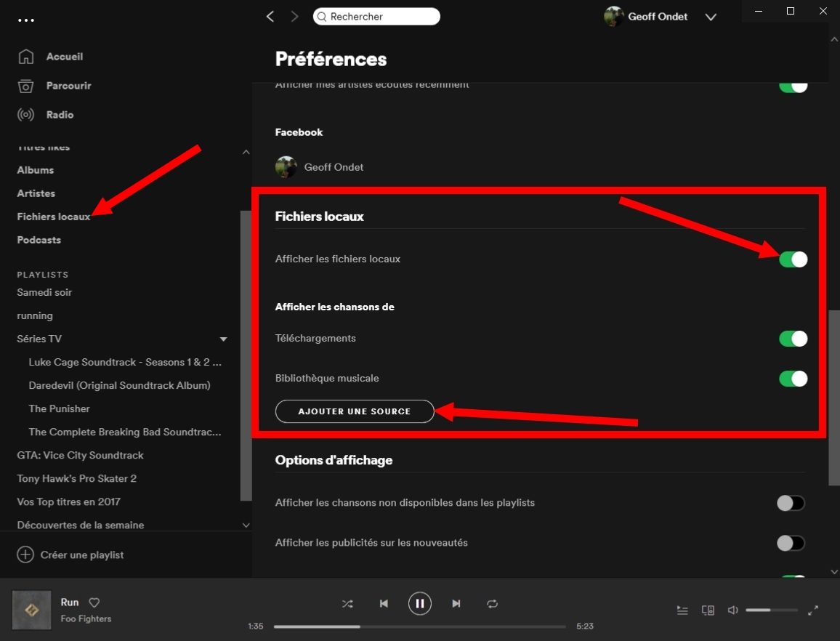Screen dimensions: 840x641
Task: Click the Accueil house icon
Action: pos(25,57)
